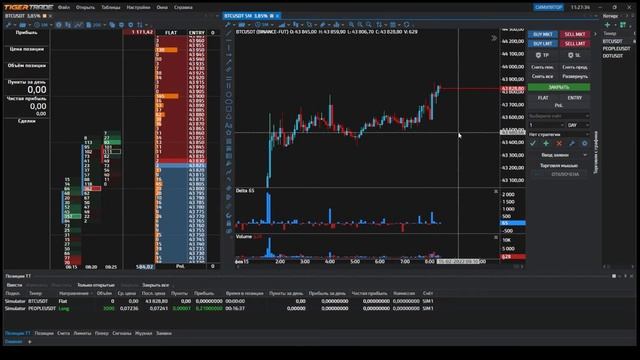Image resolution: width=640 pixels, height=360 pixels.
Task: Switch to the Позиции bottom tab
Action: (x=44, y=333)
